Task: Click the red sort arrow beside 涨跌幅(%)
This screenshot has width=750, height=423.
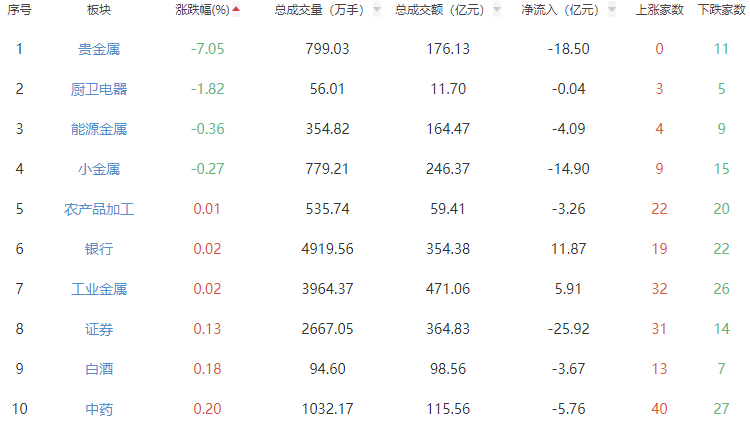Action: tap(235, 9)
